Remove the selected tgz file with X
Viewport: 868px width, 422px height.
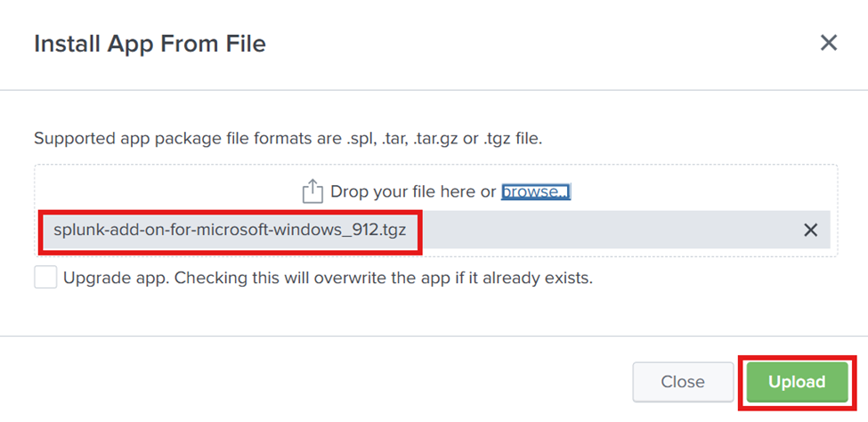click(810, 230)
